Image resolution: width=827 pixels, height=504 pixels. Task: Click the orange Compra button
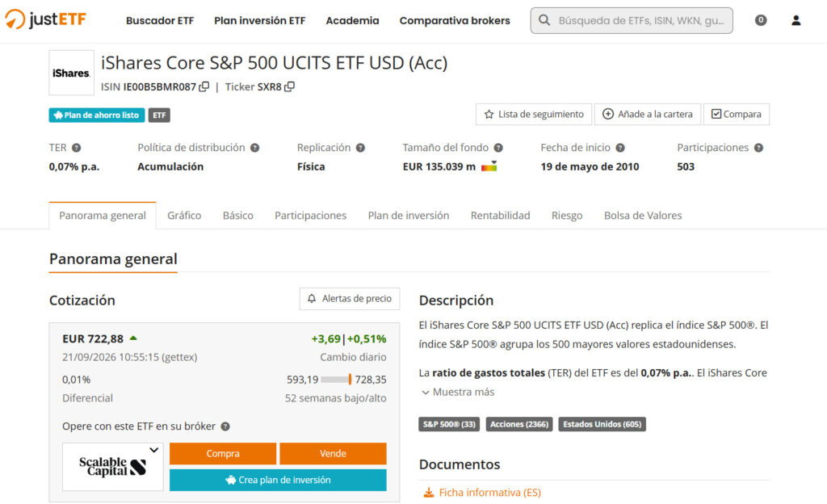tap(223, 453)
